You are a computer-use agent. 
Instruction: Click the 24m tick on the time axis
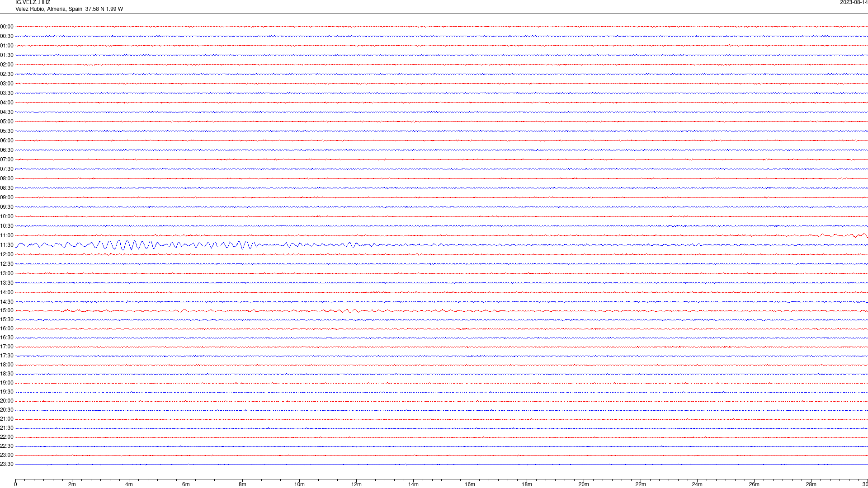tap(697, 484)
